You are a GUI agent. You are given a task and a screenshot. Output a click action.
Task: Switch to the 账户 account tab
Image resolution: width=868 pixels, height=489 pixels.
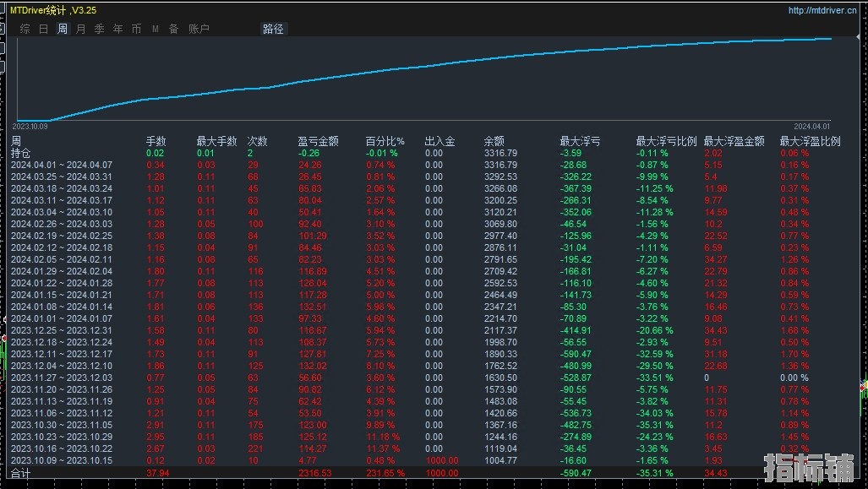click(199, 29)
